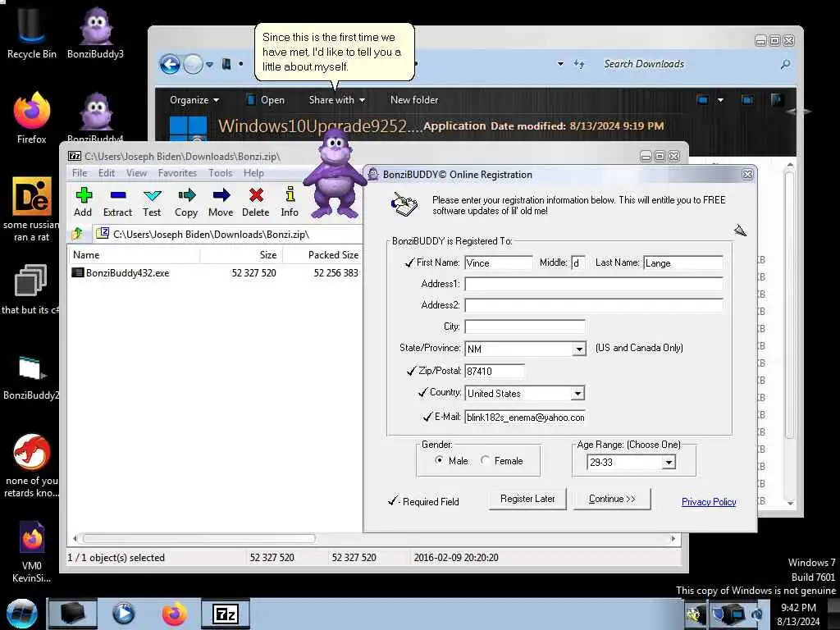Select the BonziBuddy2 desktop icon
The height and width of the screenshot is (630, 840).
point(30,377)
